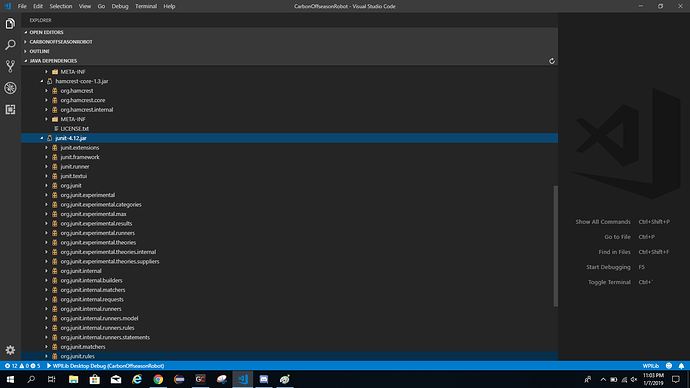Open the LICENSE.txt file
The width and height of the screenshot is (690, 388).
pos(74,128)
